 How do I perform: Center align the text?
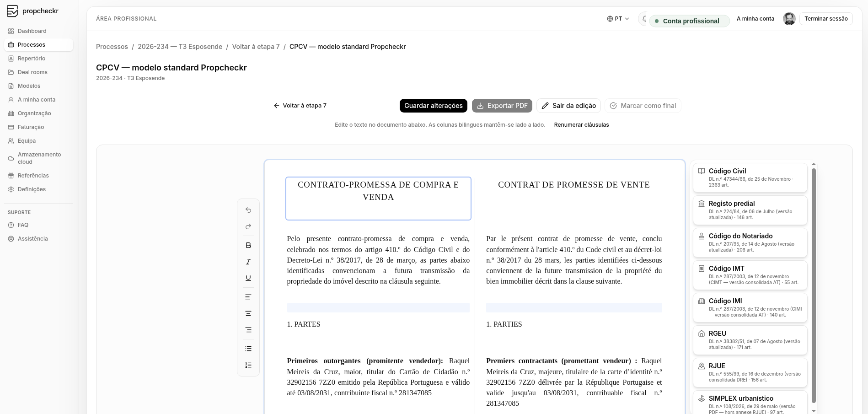(248, 313)
